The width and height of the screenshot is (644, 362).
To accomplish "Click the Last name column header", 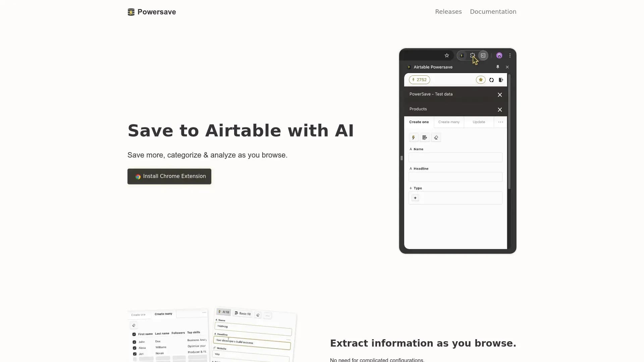I will tap(162, 334).
